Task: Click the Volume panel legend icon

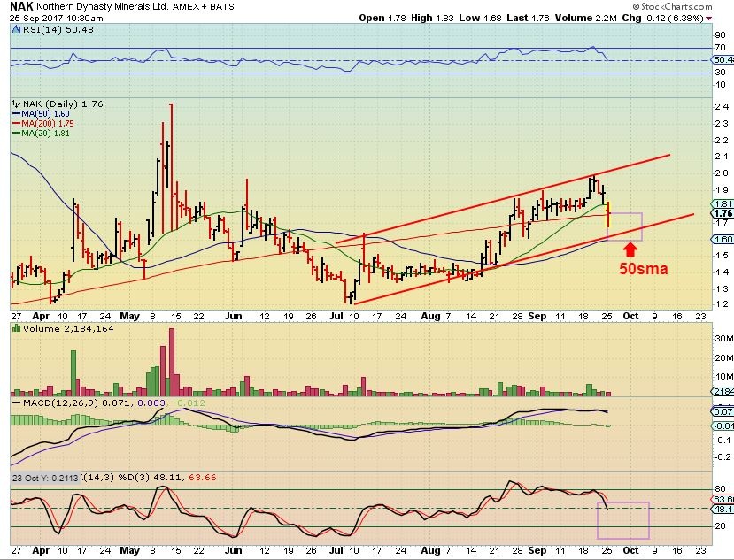Action: 14,328
